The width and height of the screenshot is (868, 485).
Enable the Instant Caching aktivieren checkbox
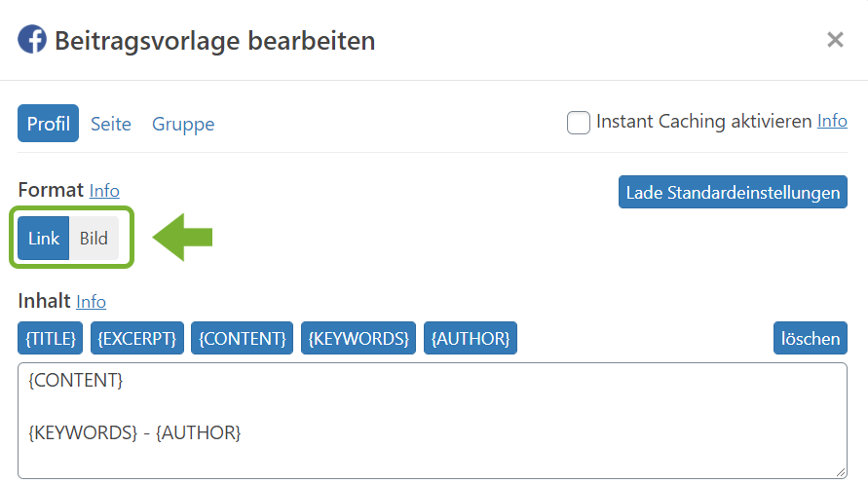coord(579,123)
